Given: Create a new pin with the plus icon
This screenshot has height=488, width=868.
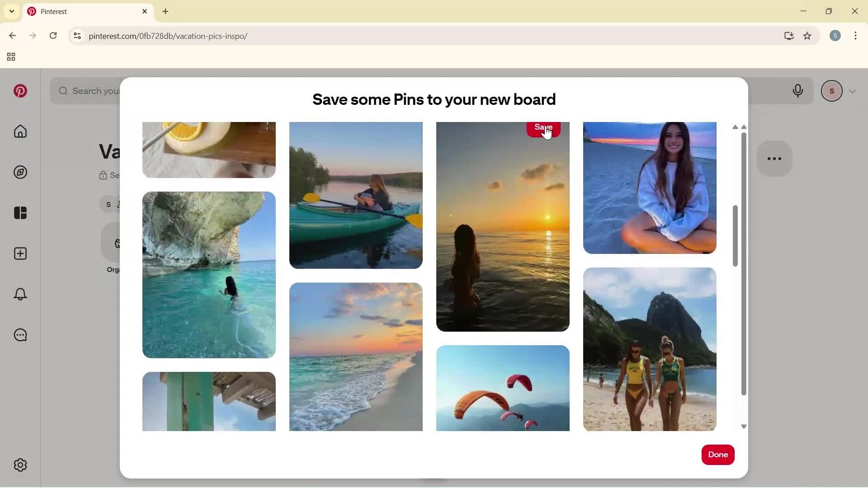Looking at the screenshot, I should click(20, 253).
